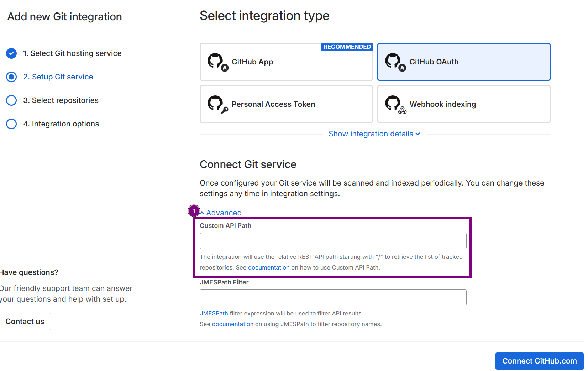This screenshot has height=371, width=588.
Task: Click the purple annotation marker numbered 1
Action: coord(194,211)
